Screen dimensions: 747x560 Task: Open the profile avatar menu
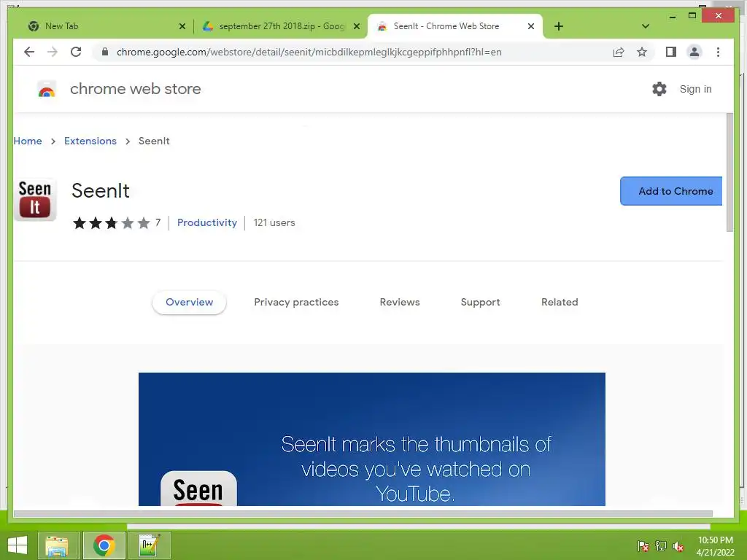point(694,52)
